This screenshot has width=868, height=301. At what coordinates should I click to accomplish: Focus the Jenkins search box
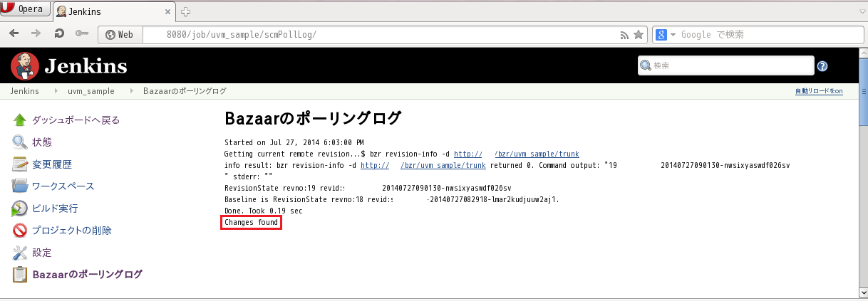tap(725, 65)
